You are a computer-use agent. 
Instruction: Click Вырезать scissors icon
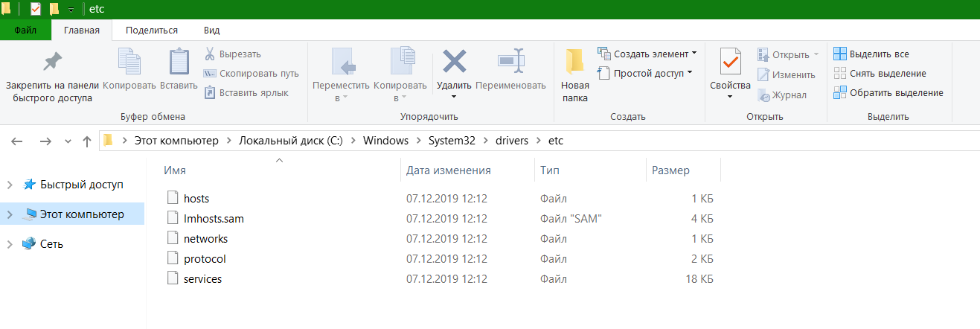210,54
